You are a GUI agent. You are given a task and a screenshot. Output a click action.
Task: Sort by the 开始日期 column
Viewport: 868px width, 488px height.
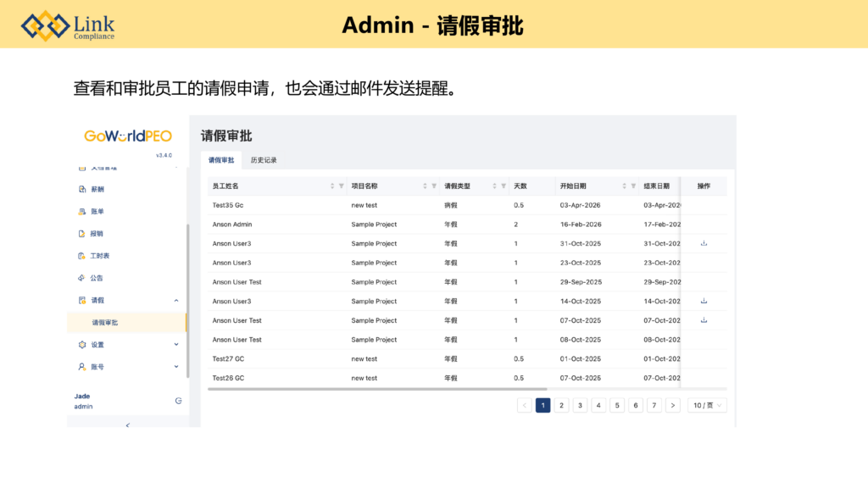[x=625, y=186]
